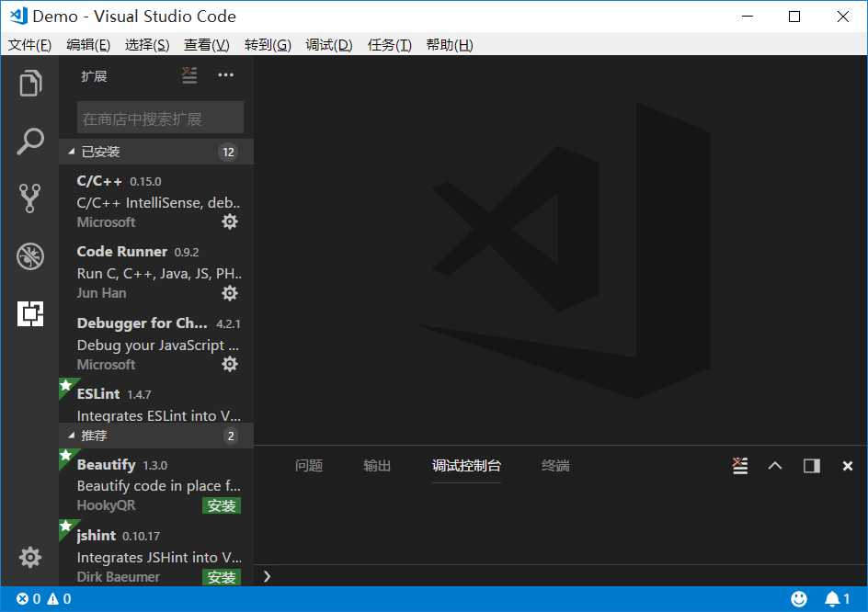The height and width of the screenshot is (612, 868).
Task: Open the 调试(D) menu
Action: pos(329,45)
